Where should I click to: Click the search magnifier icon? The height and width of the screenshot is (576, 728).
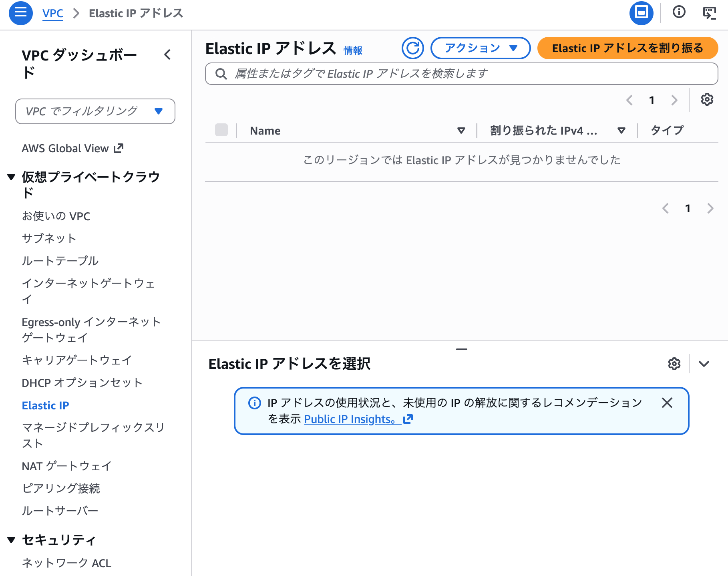(221, 74)
